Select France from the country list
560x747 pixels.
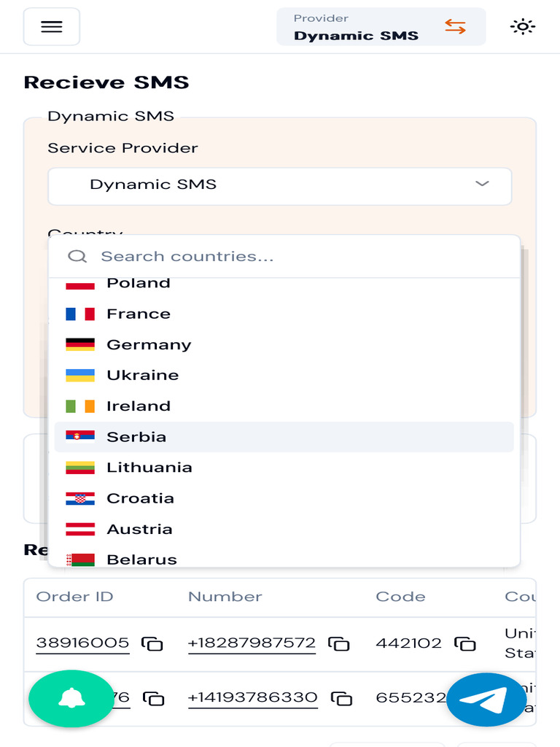coord(284,314)
